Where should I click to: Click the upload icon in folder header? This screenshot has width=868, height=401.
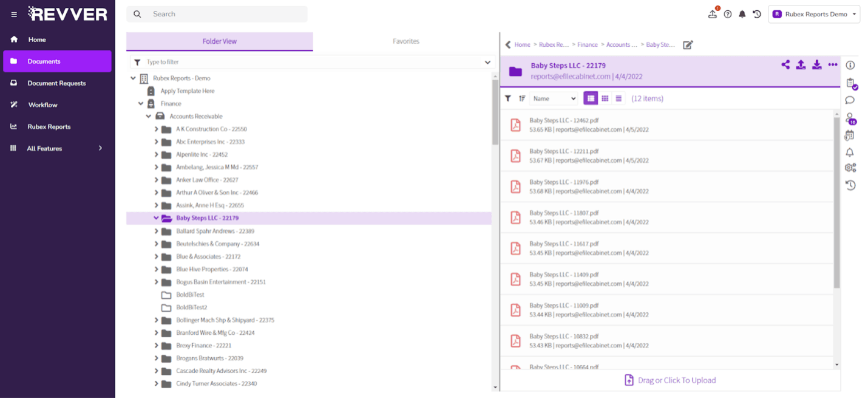[x=801, y=65]
